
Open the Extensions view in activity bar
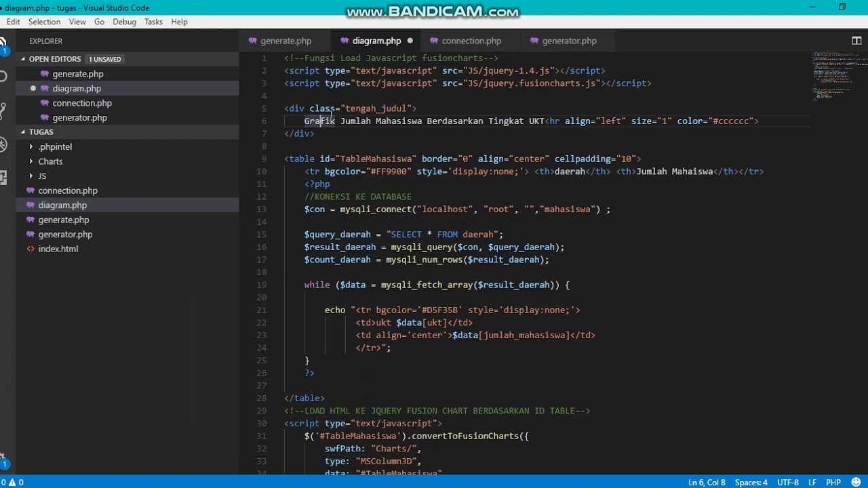3,178
